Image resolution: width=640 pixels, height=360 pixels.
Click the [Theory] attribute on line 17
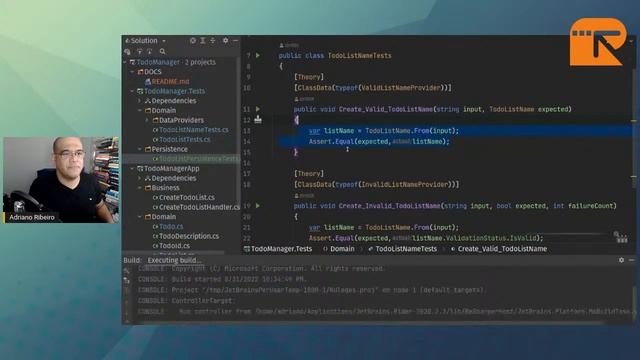(309, 173)
